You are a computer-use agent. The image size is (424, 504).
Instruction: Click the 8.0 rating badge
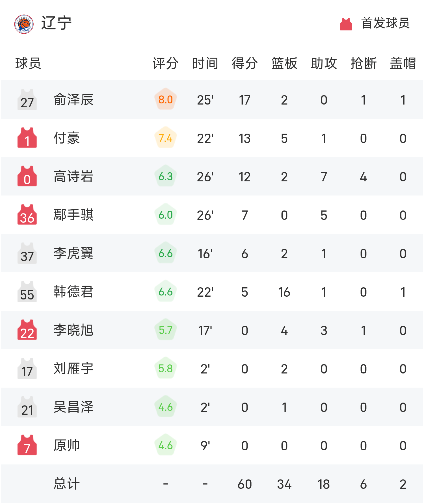point(166,100)
